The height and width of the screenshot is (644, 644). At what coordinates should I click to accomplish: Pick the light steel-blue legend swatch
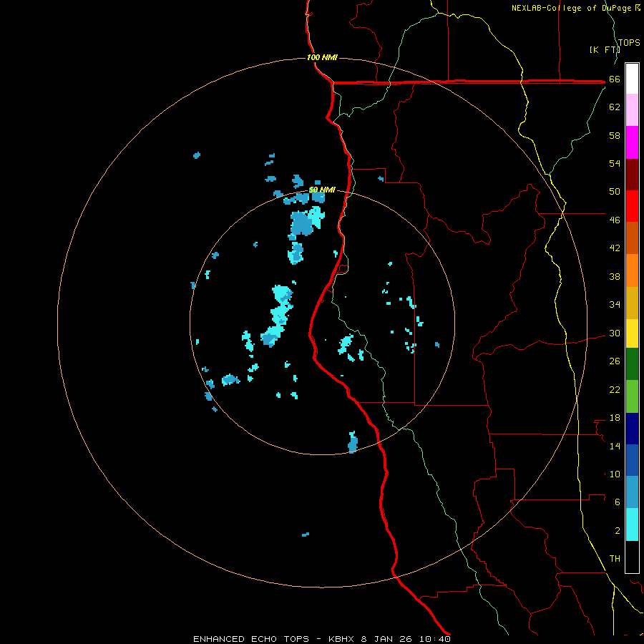tap(632, 492)
